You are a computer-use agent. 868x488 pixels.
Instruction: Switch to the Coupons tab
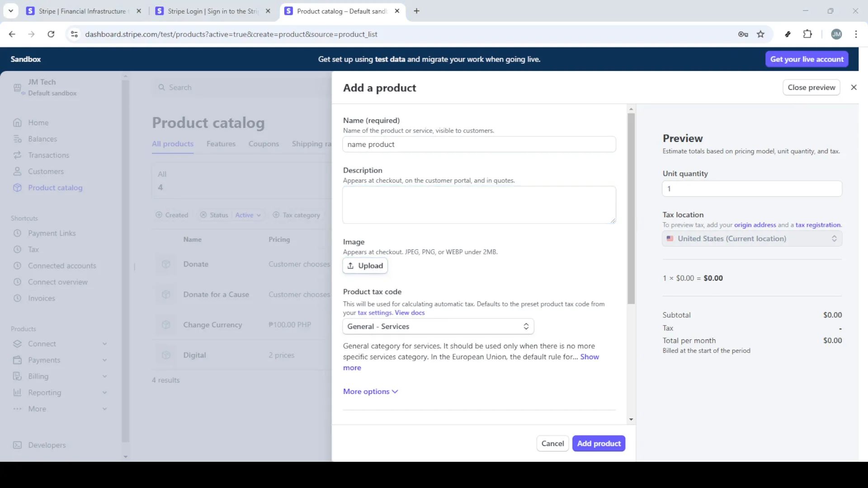coord(264,144)
